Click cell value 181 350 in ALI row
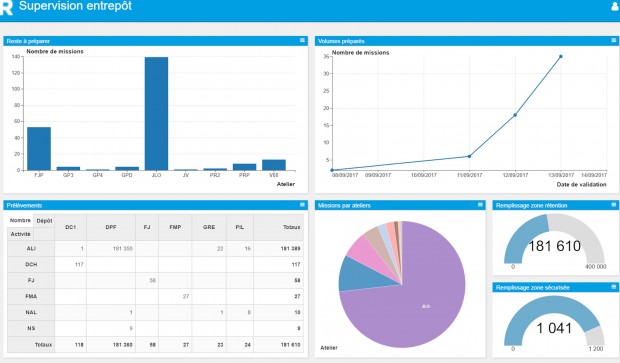 [x=123, y=249]
